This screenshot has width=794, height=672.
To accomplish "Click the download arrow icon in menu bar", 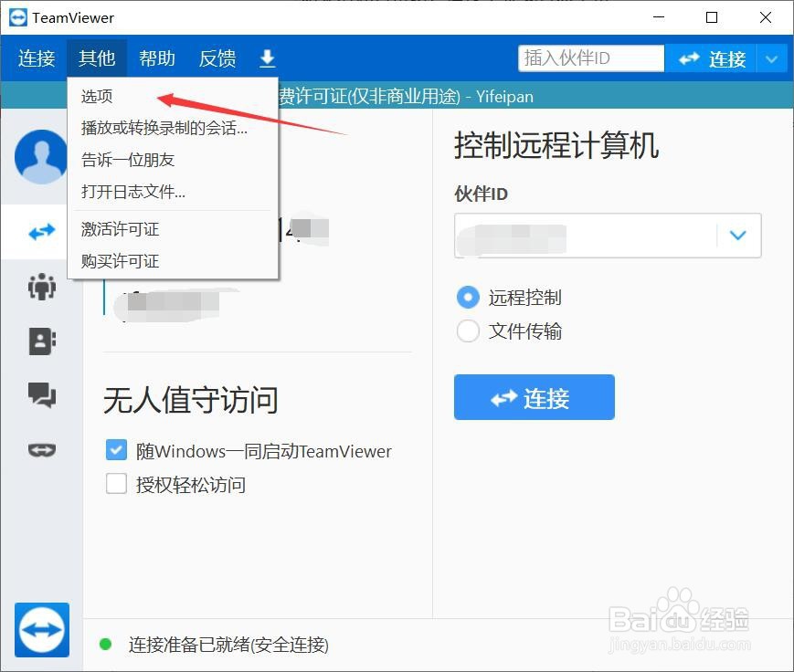I will point(268,58).
